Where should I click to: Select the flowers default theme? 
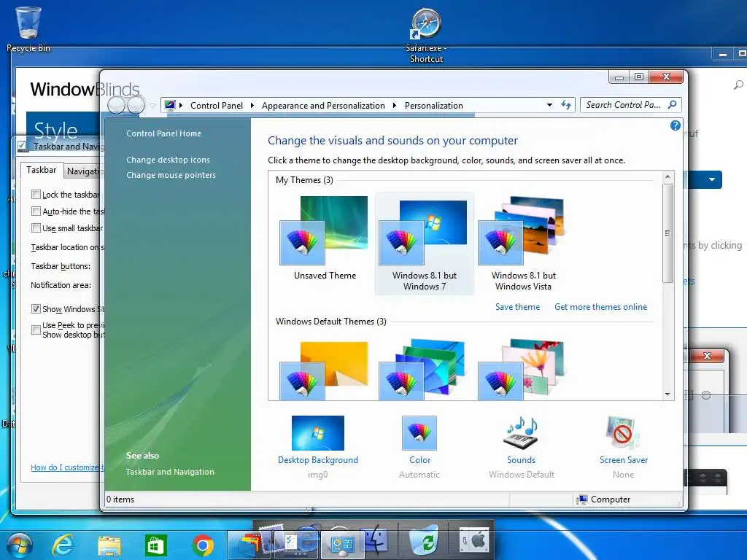click(x=521, y=370)
